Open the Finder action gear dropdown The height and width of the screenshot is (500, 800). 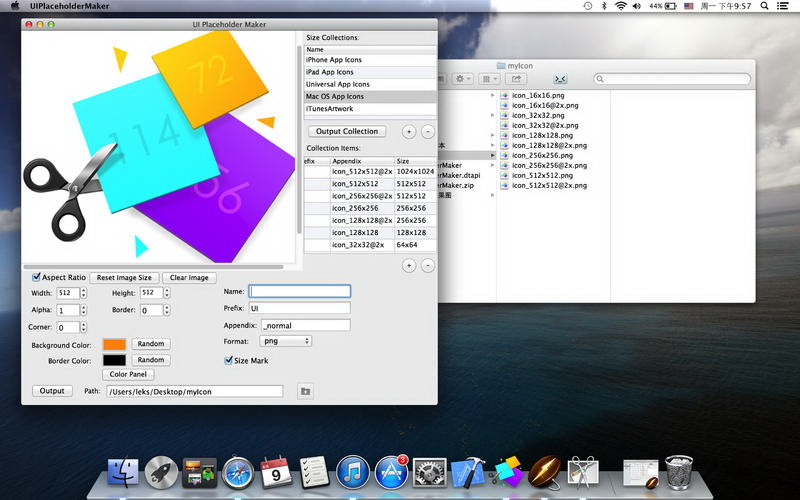pyautogui.click(x=463, y=78)
